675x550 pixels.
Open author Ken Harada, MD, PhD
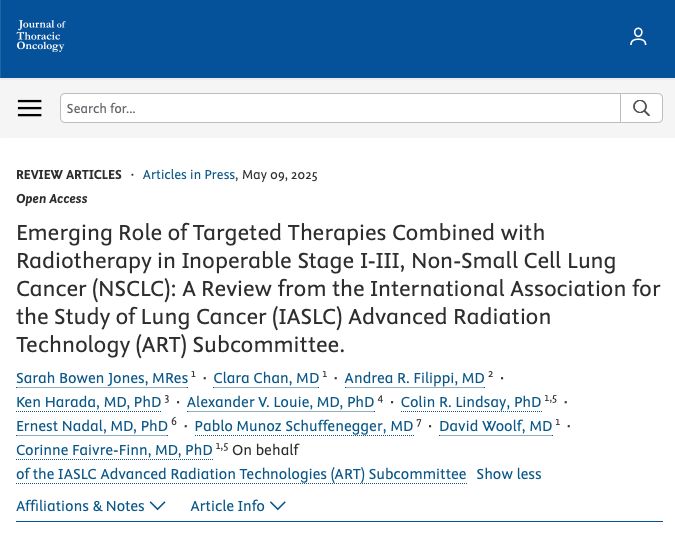click(89, 402)
